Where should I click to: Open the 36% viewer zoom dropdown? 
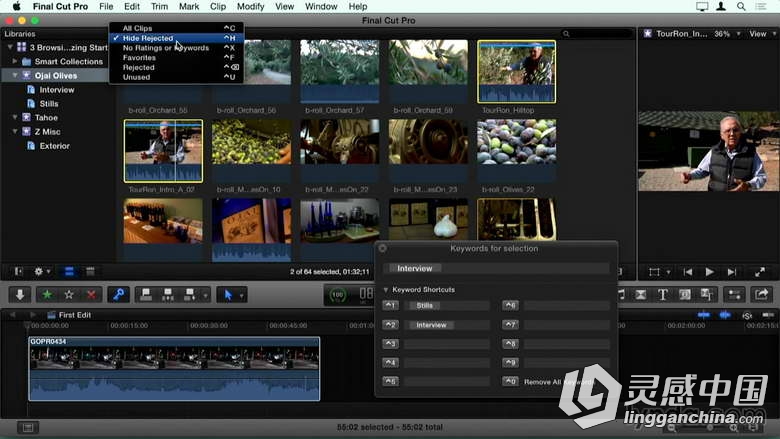tap(727, 34)
